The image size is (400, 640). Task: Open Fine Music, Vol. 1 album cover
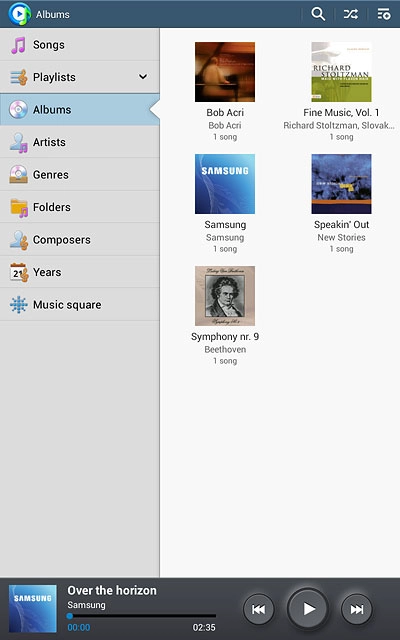click(341, 72)
